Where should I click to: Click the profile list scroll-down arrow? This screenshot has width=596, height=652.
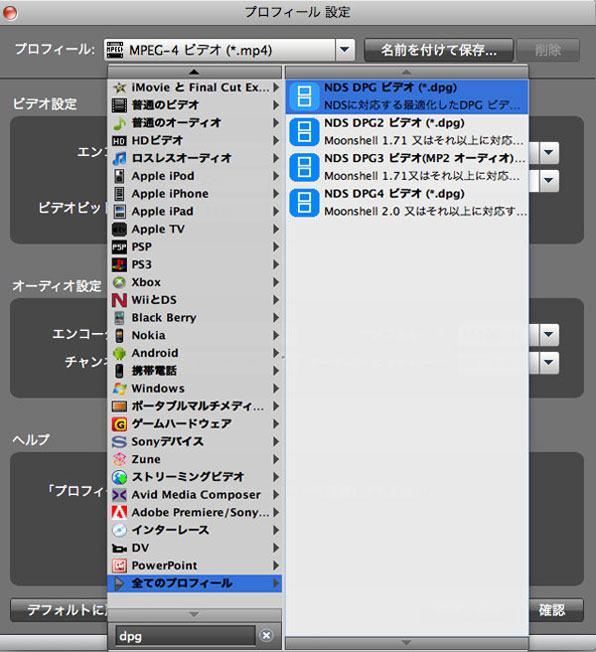click(407, 643)
